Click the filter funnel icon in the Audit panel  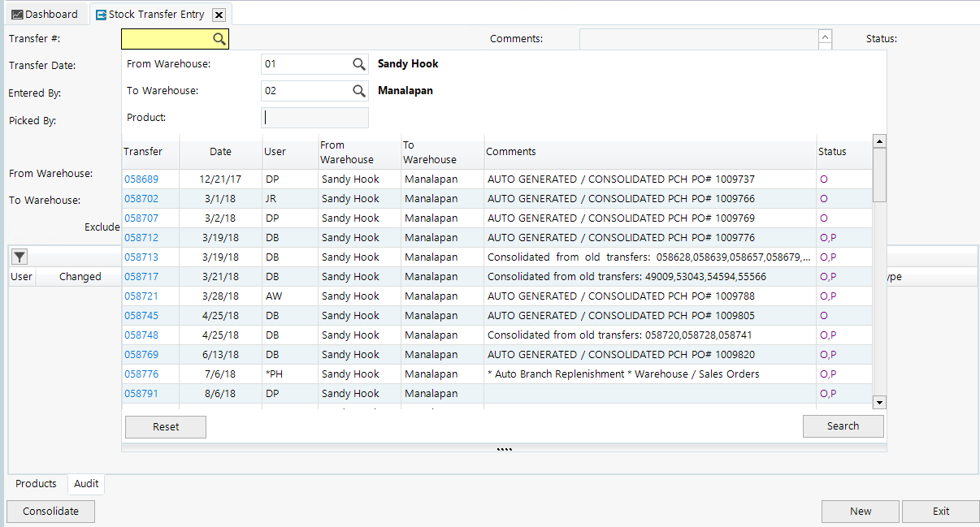19,256
